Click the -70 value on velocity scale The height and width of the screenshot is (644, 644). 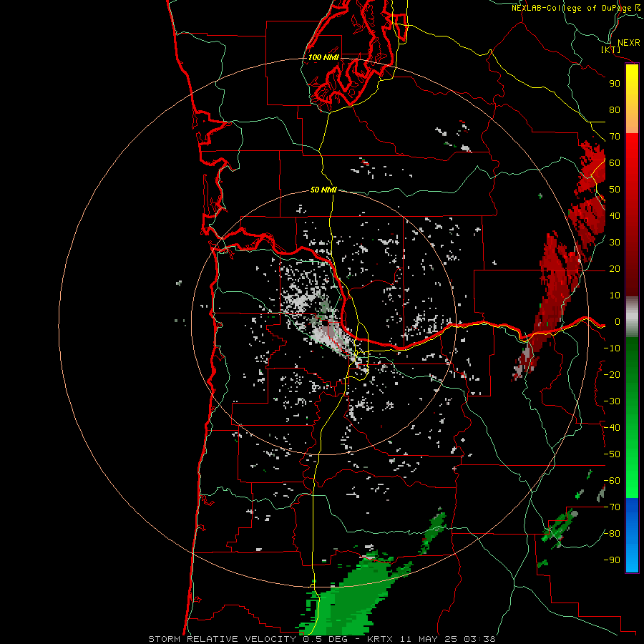coord(612,507)
